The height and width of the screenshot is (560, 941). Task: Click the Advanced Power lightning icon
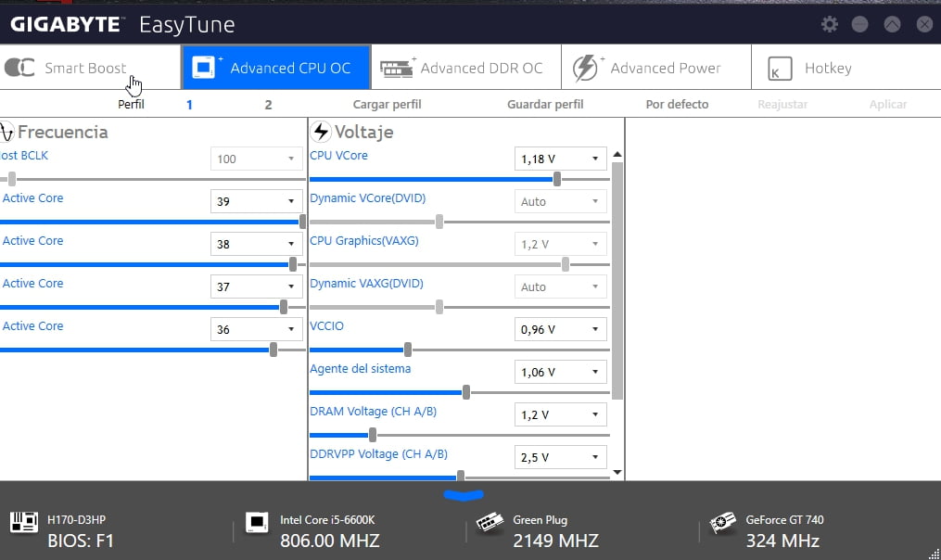tap(585, 68)
